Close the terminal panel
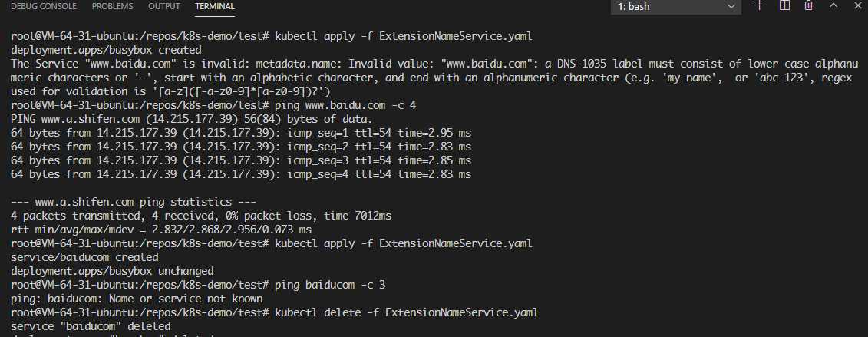This screenshot has width=868, height=337. click(857, 5)
